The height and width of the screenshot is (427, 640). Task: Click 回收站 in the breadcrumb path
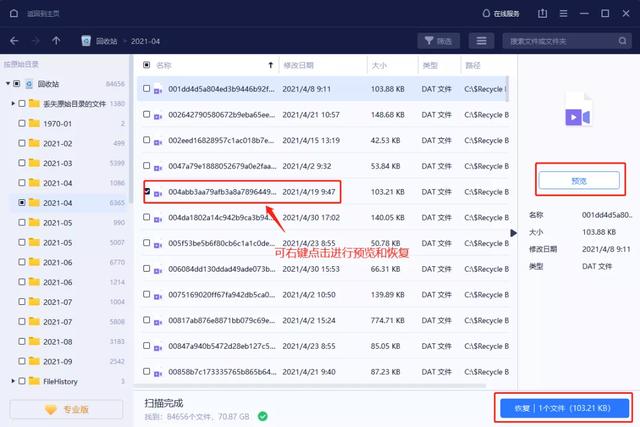pyautogui.click(x=107, y=41)
